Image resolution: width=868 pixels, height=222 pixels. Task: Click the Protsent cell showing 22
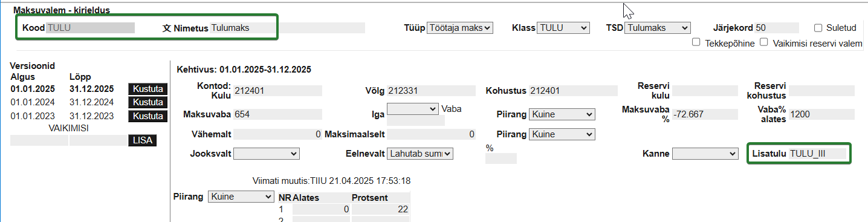pyautogui.click(x=380, y=209)
